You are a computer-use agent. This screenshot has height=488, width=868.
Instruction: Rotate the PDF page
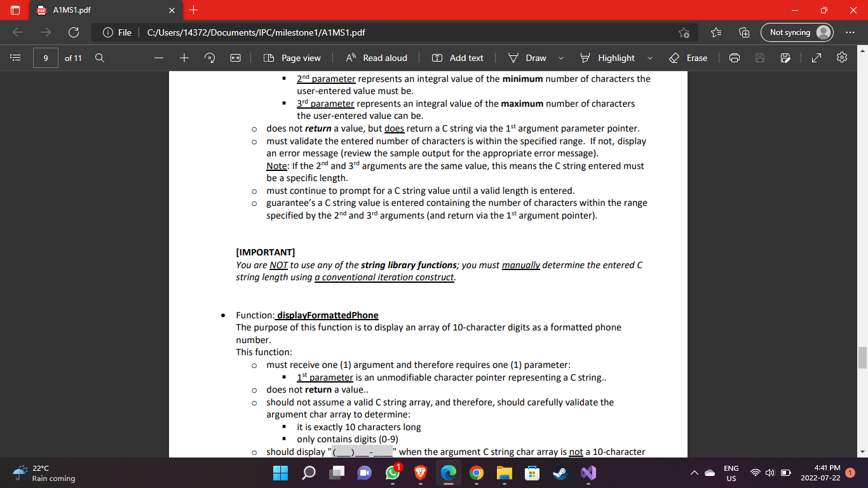(x=210, y=58)
